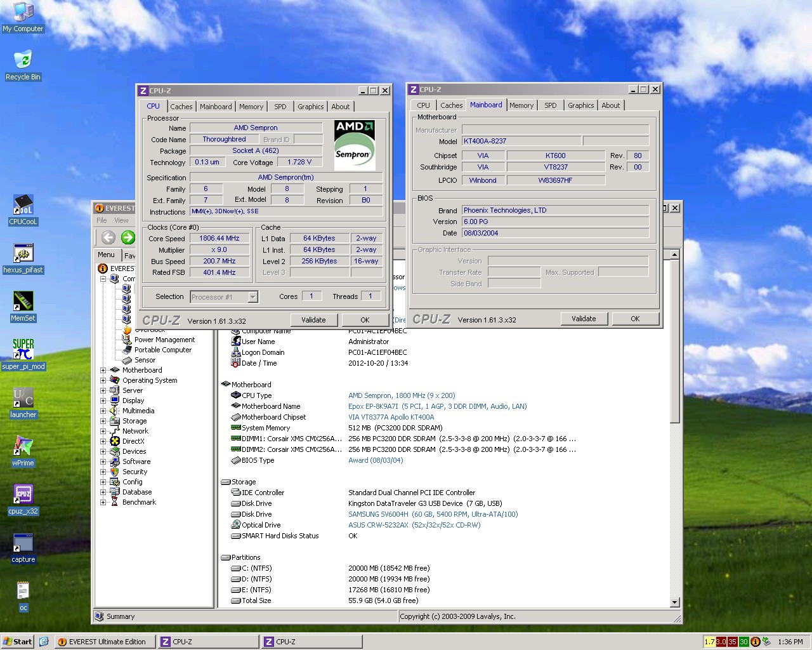Switch to SPD tab in right CPU-Z
Viewport: 812px width, 650px height.
click(x=551, y=105)
